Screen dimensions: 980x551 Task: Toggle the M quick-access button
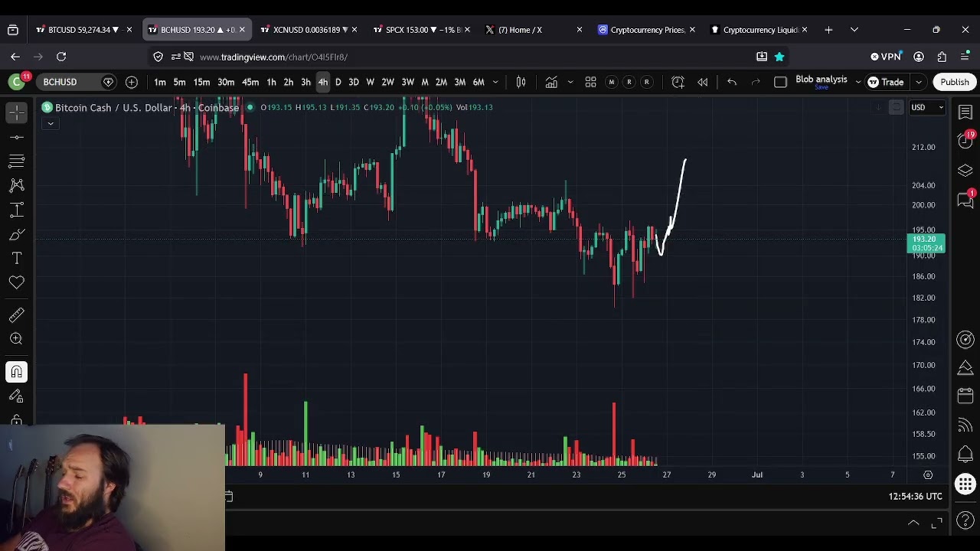611,82
